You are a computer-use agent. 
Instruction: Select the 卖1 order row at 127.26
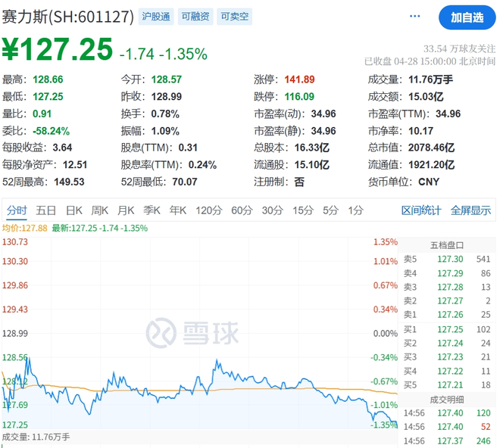(447, 315)
